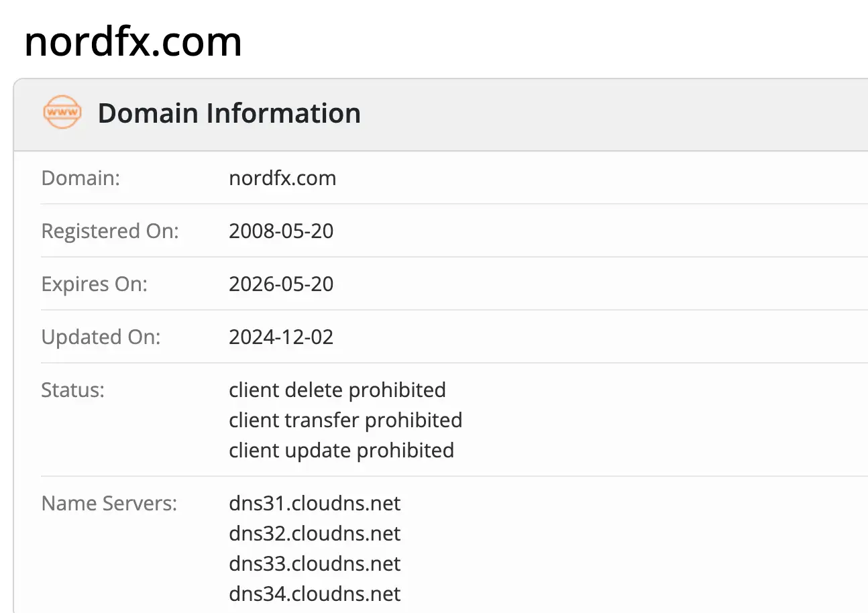Select the dns32.cloudns.net name server
This screenshot has width=868, height=613.
tap(315, 534)
